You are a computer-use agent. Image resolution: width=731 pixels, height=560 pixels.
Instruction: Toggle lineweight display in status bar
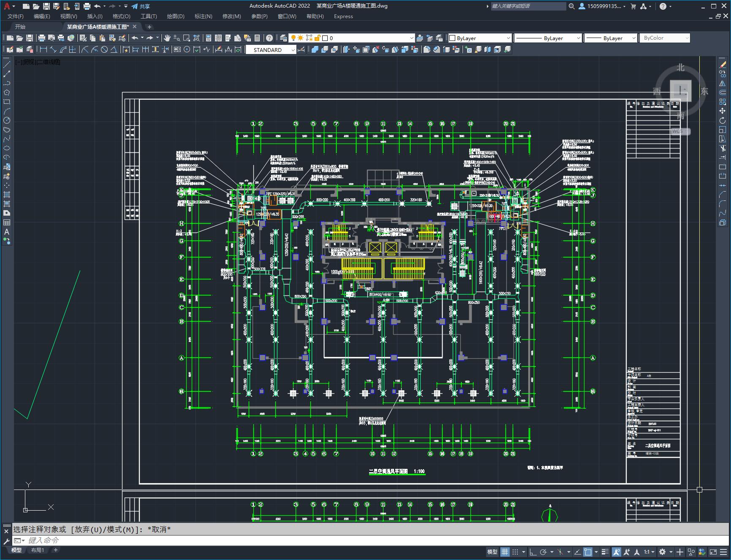point(605,552)
